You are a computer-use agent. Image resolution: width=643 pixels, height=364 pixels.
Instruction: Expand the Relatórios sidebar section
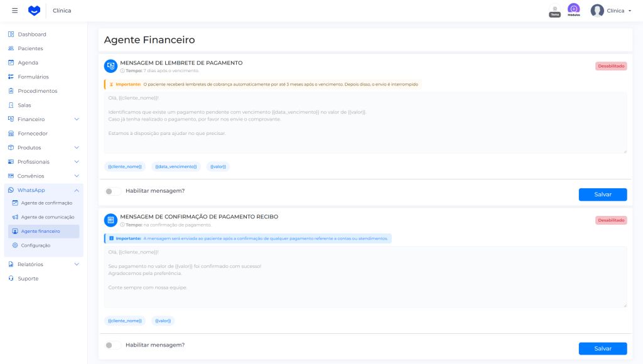[x=77, y=264]
